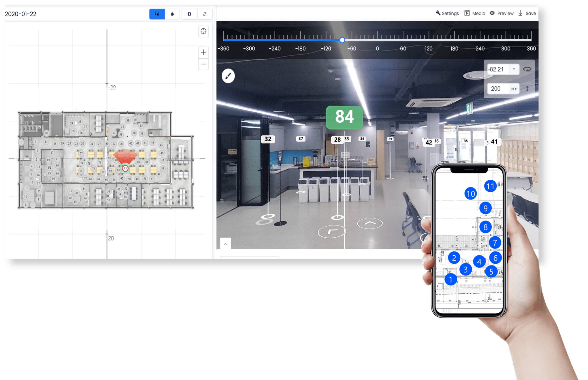The image size is (588, 380).
Task: Expand the bottom chevron panel in the panorama
Action: click(x=225, y=244)
